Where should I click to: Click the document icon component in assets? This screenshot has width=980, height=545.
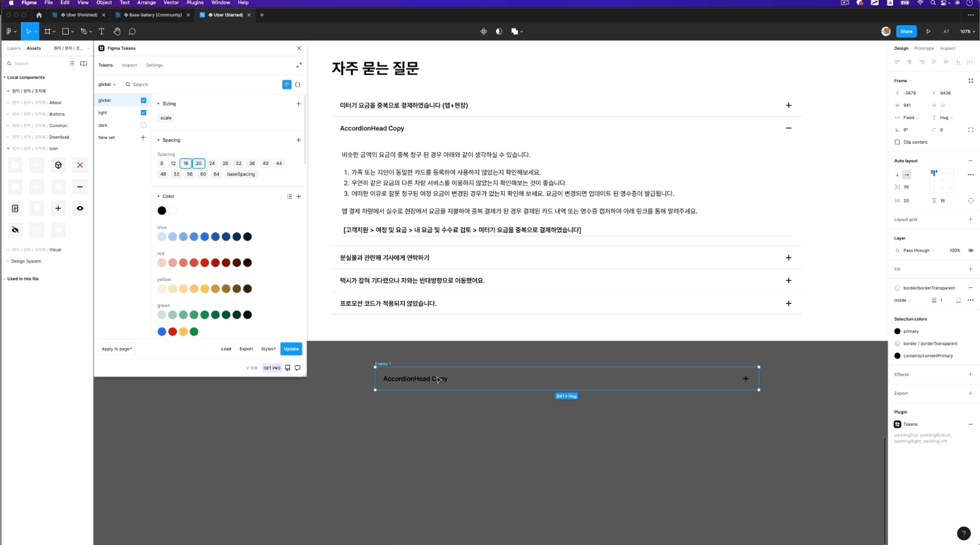pyautogui.click(x=15, y=208)
